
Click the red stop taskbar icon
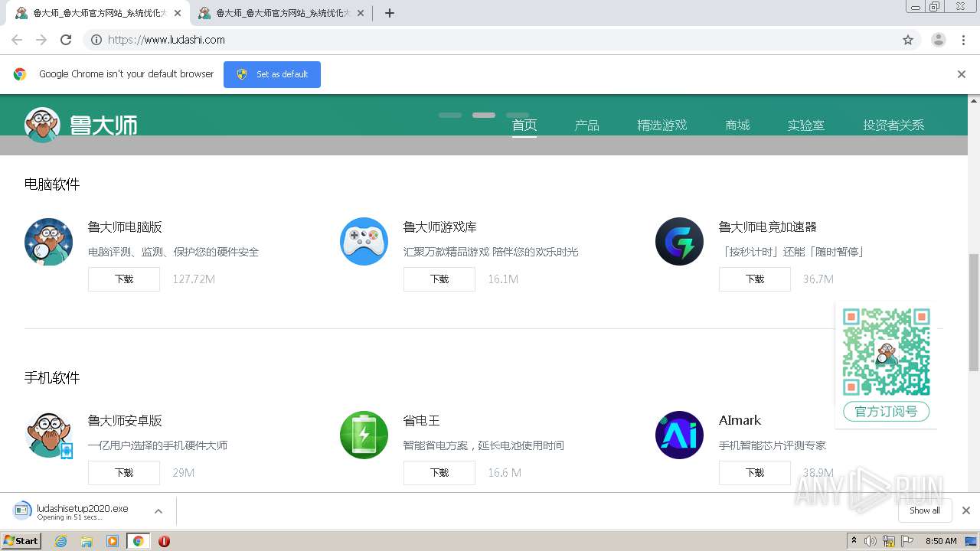[x=164, y=541]
